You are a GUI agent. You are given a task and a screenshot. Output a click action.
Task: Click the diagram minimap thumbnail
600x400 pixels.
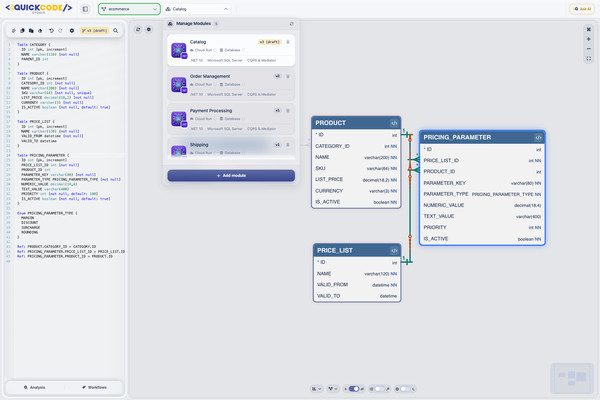click(572, 378)
